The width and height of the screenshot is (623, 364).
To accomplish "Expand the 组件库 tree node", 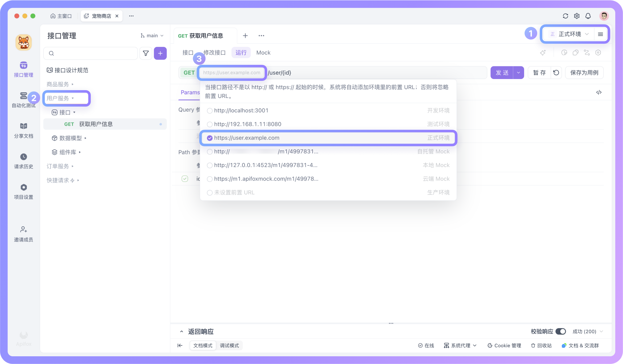I will 66,152.
